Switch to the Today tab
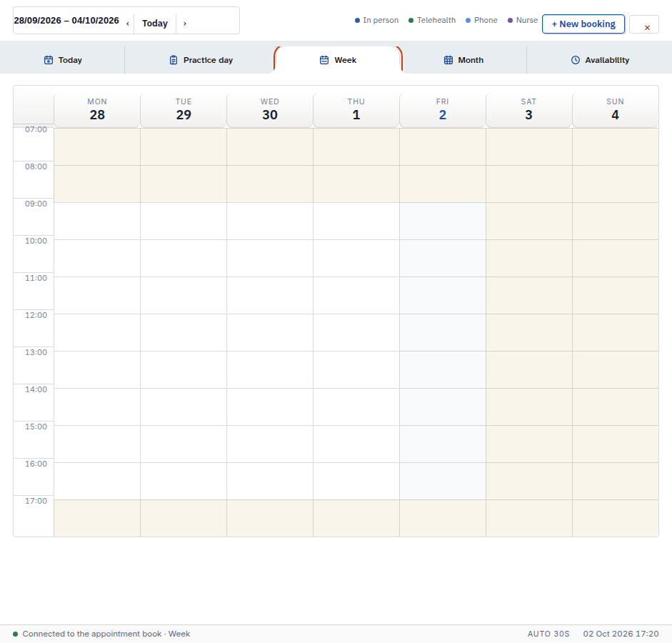Image resolution: width=672 pixels, height=643 pixels. (x=63, y=60)
